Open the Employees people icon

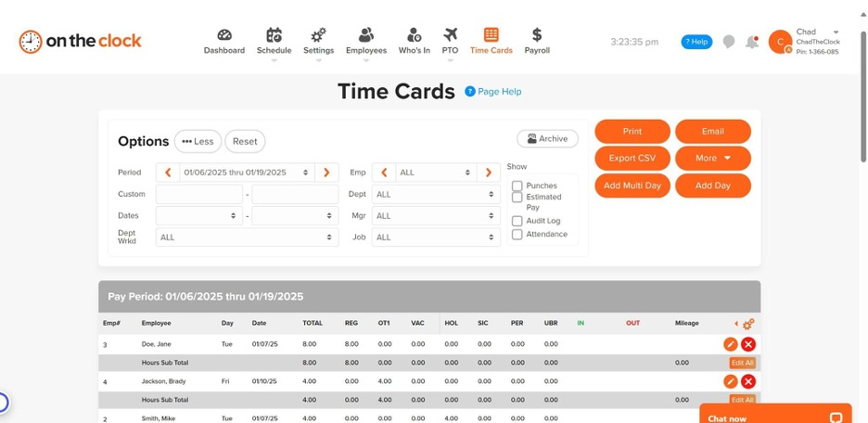click(x=366, y=35)
